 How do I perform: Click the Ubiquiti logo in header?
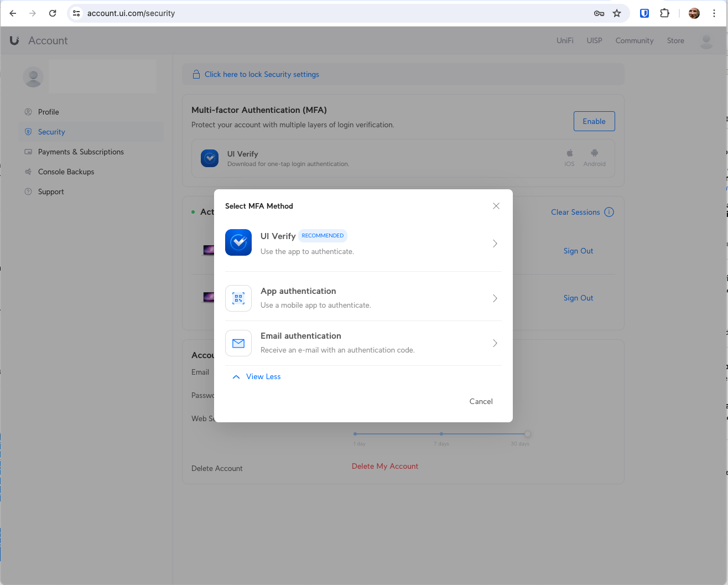tap(15, 40)
